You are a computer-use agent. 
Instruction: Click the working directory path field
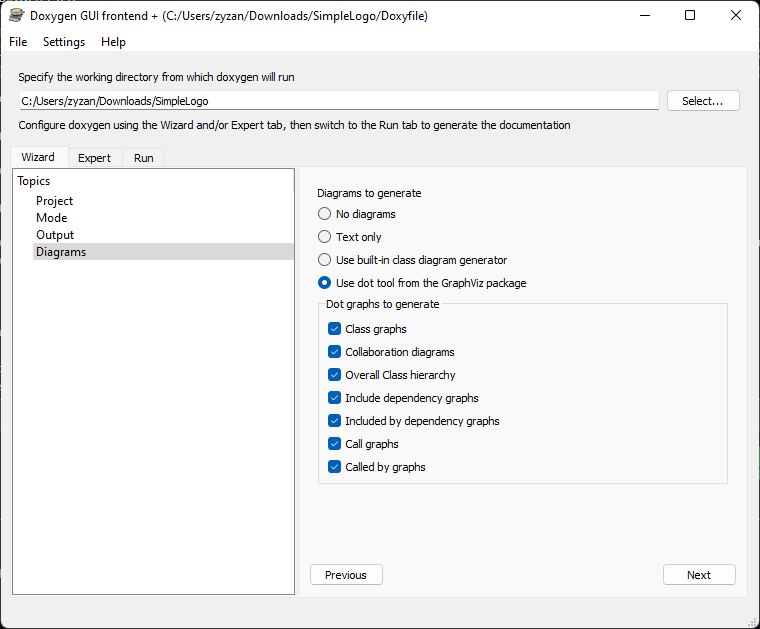pos(339,101)
